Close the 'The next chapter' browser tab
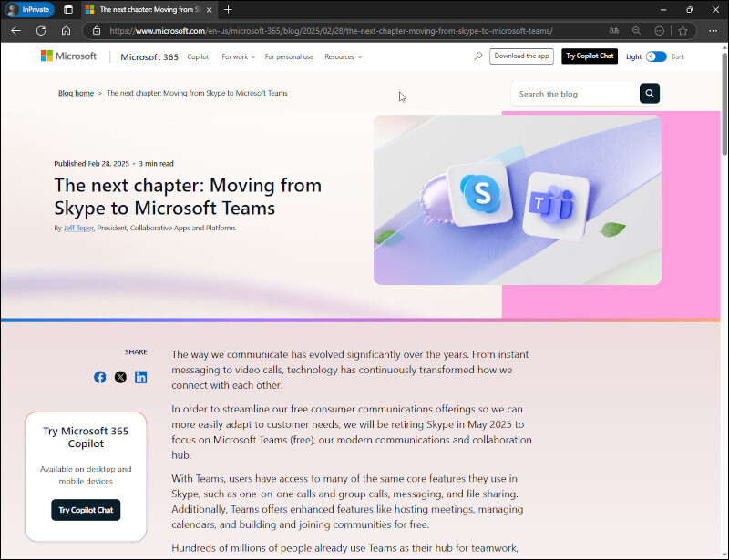 tap(210, 9)
